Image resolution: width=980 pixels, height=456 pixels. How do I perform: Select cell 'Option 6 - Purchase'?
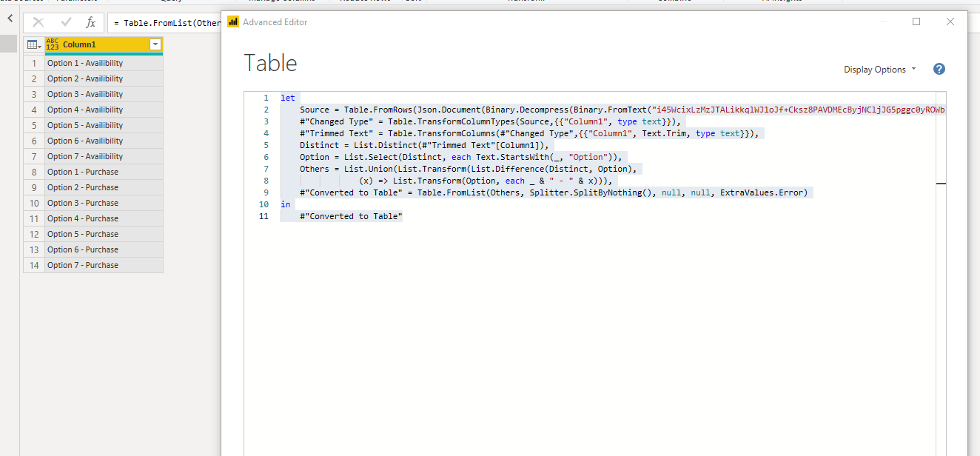point(104,249)
